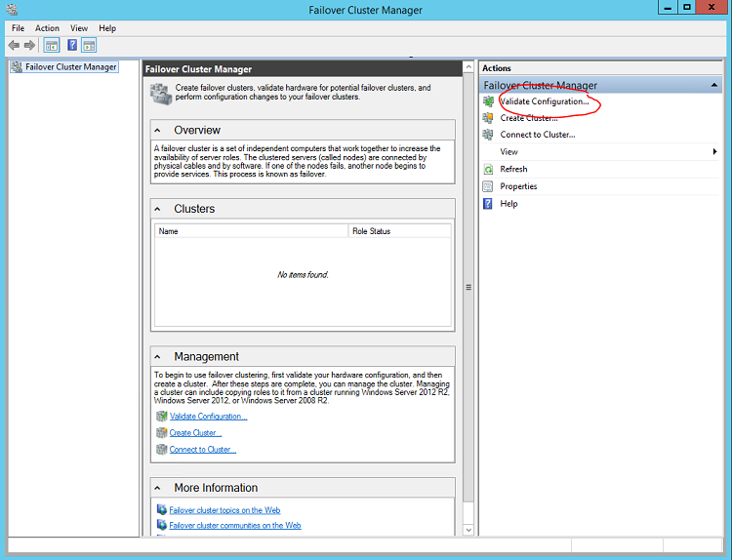Click the Failover Cluster Manager tree node icon
Viewport: 732px width, 560px height.
tap(17, 66)
